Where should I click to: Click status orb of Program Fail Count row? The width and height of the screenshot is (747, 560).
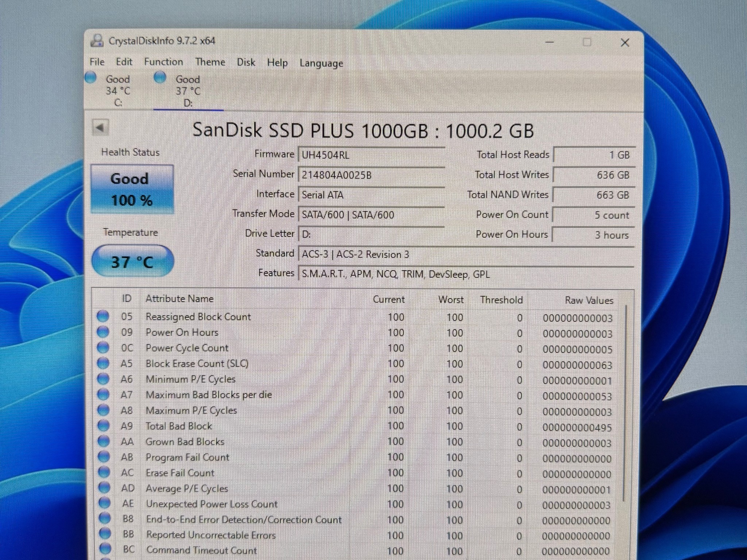104,456
